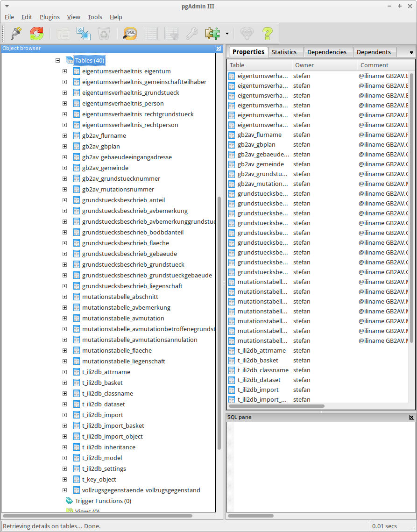Click the Properties list horizontal scrollbar
The height and width of the screenshot is (532, 417).
276,406
